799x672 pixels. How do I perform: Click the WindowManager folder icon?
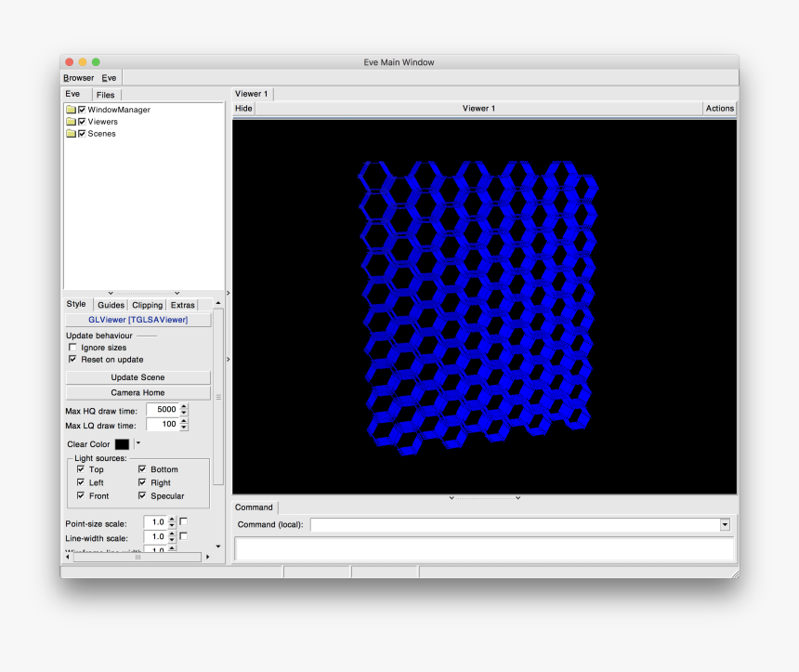tap(71, 110)
